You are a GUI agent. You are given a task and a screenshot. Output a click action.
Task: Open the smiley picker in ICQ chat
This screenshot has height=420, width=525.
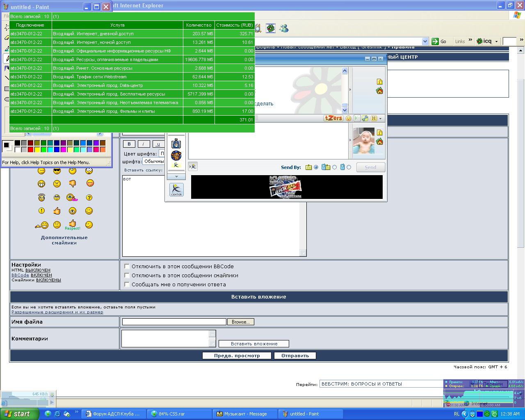(x=348, y=118)
